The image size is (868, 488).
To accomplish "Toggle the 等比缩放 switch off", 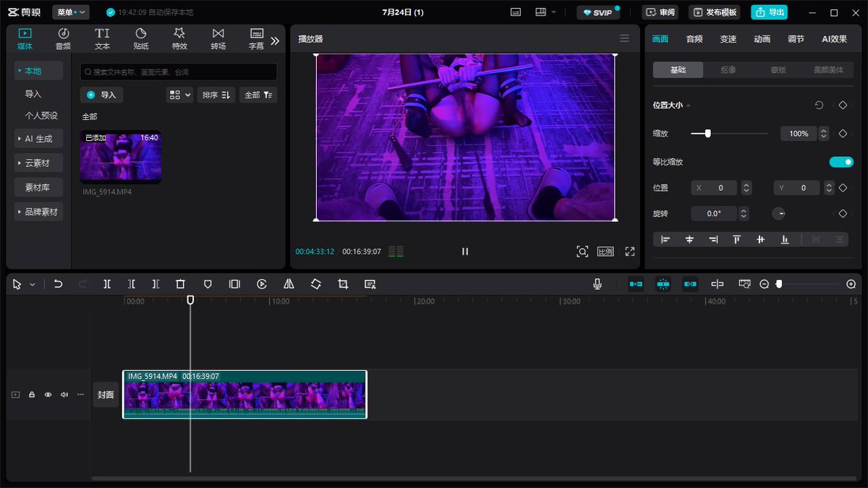I will pos(841,162).
